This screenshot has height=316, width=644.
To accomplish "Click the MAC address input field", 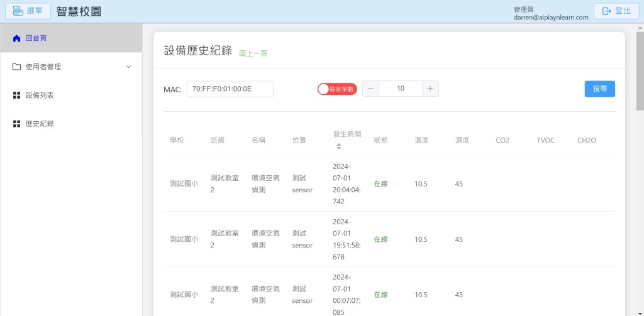I will (x=230, y=89).
